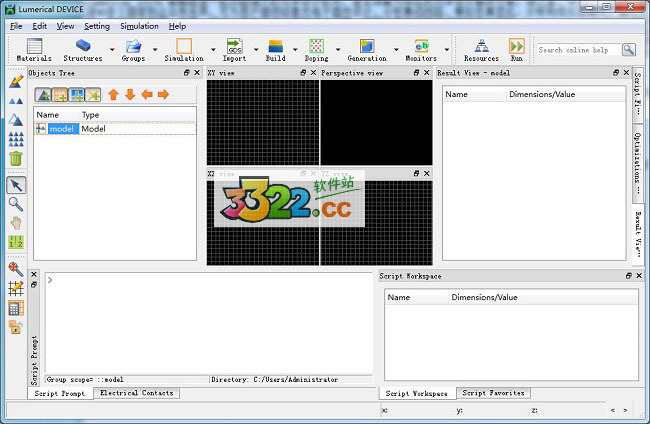
Task: Click the zoom extent magnifier icon
Action: pos(16,269)
